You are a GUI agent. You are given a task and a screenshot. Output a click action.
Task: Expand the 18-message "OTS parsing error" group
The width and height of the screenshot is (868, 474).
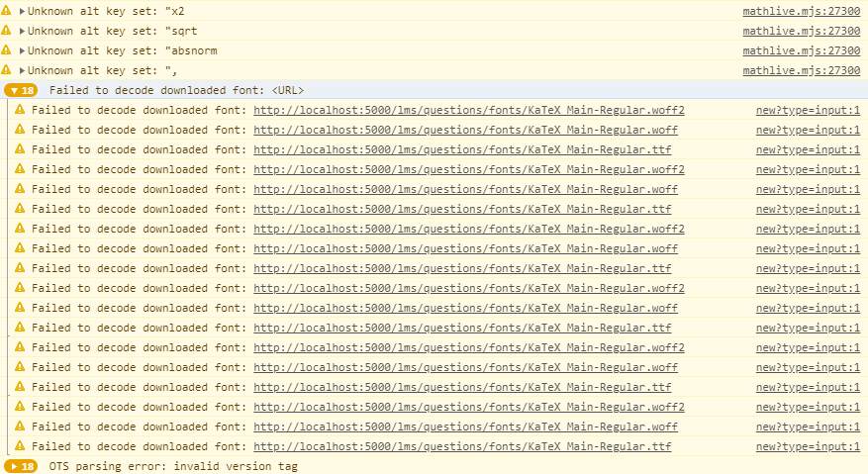pos(21,466)
